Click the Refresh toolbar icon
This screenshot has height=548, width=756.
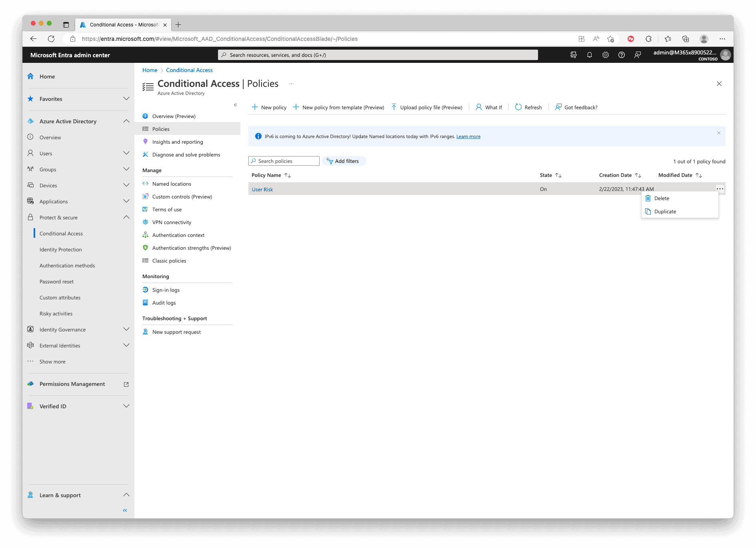pos(528,107)
